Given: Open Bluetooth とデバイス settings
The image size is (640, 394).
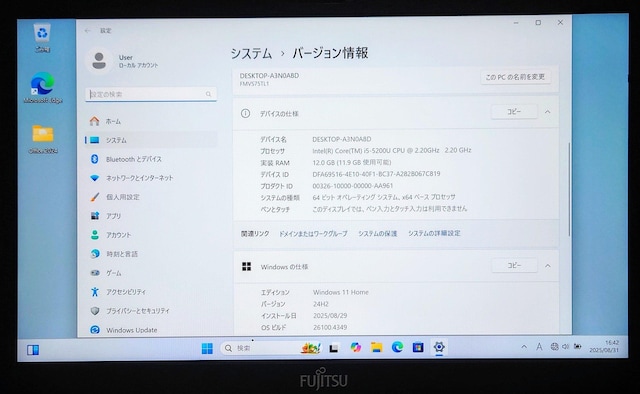Looking at the screenshot, I should 151,159.
